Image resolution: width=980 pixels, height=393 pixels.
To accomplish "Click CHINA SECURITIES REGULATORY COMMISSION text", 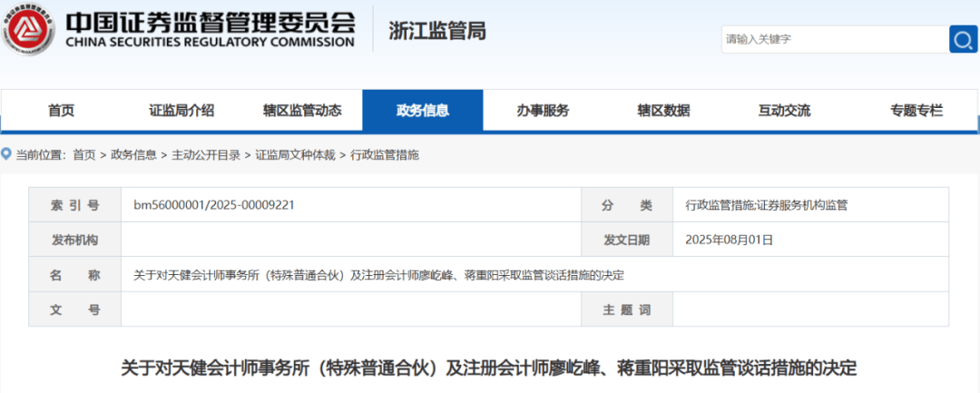I will pyautogui.click(x=210, y=43).
